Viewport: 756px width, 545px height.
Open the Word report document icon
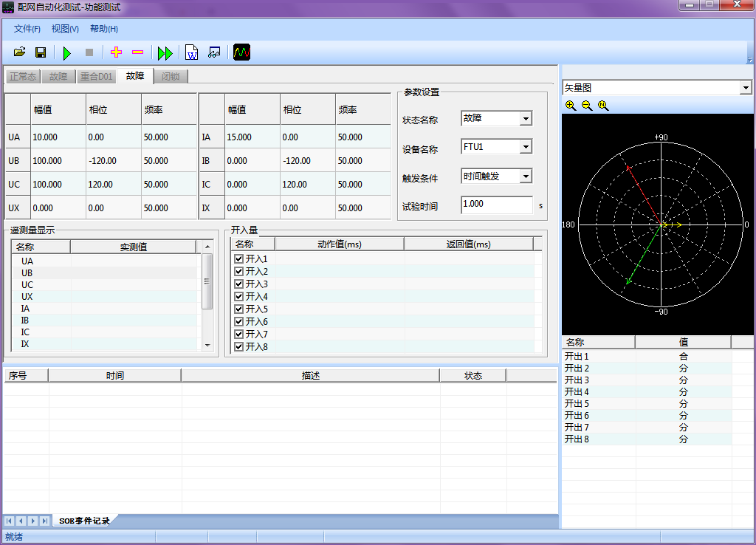click(x=191, y=52)
